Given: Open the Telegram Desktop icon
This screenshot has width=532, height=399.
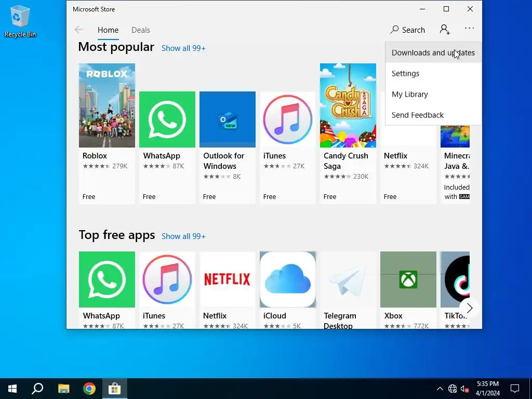Looking at the screenshot, I should coord(348,279).
